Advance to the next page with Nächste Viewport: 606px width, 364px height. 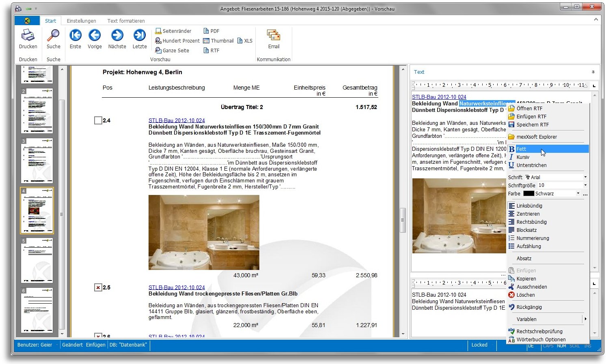tap(117, 39)
